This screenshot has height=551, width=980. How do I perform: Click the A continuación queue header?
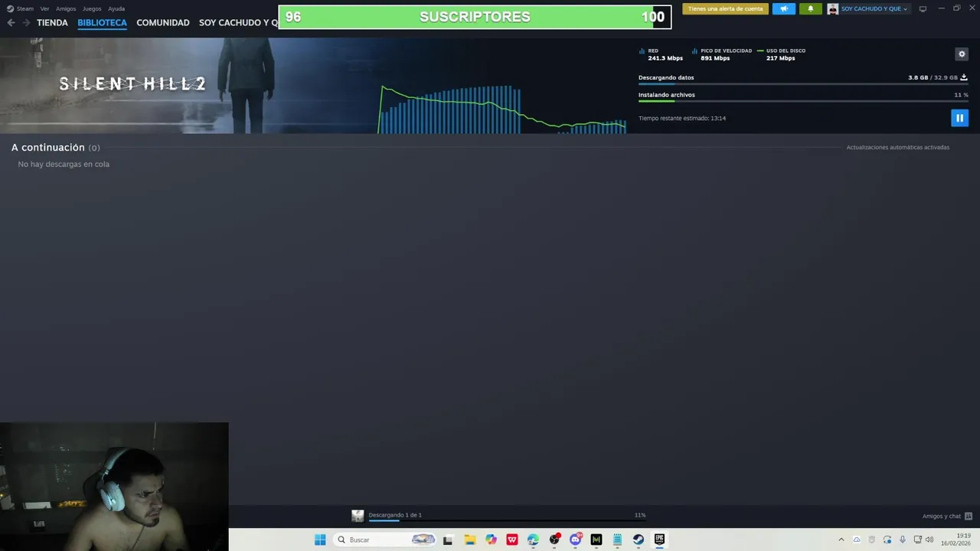[56, 147]
